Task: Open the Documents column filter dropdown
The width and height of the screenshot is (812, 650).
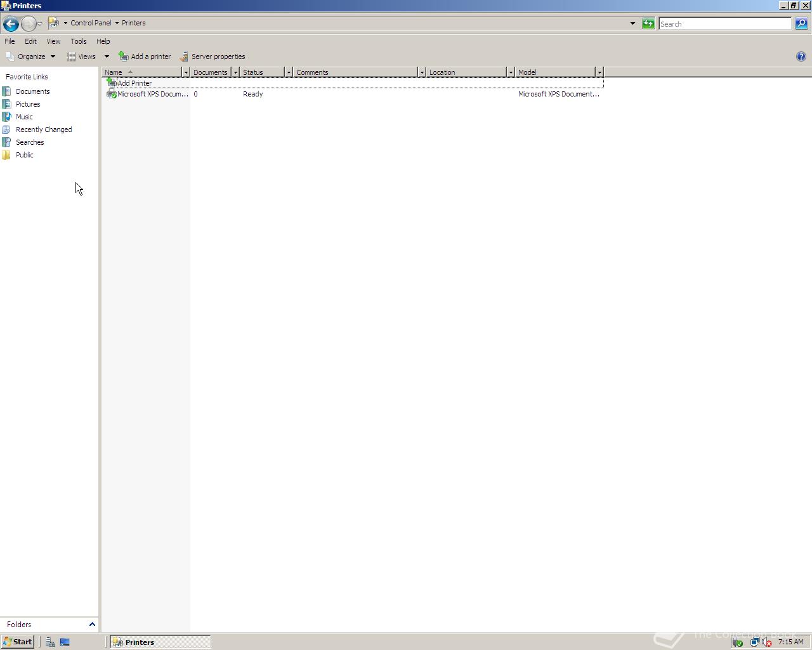Action: (x=235, y=72)
